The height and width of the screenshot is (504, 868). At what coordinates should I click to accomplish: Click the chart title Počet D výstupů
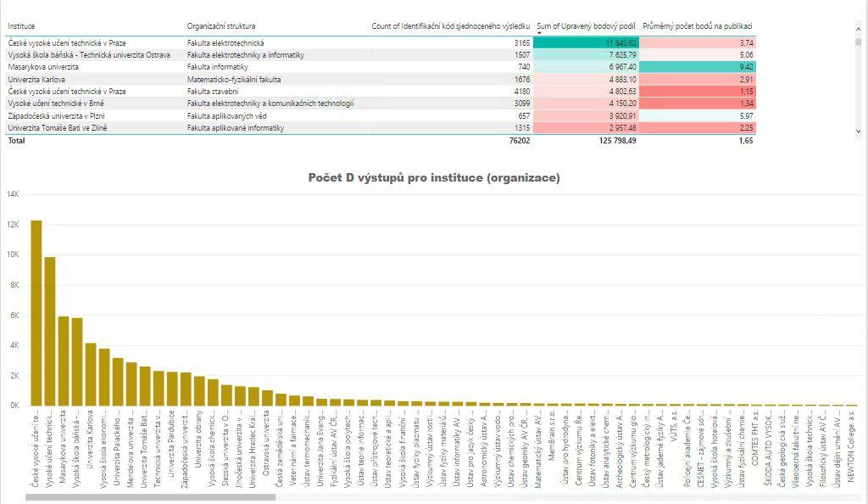(434, 178)
